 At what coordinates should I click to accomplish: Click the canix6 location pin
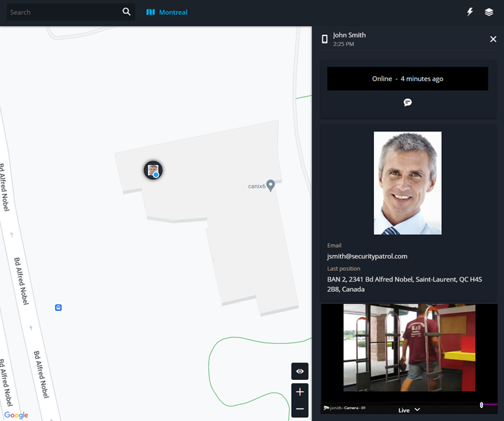point(271,186)
